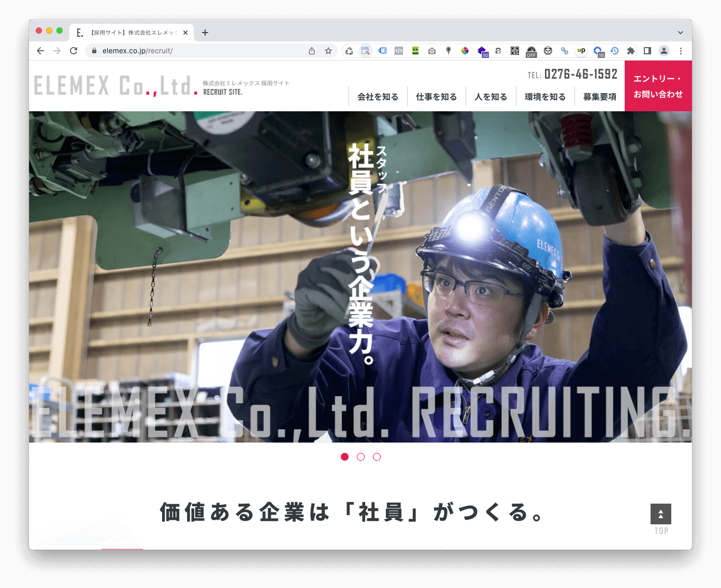Click the bookmark star icon

328,51
